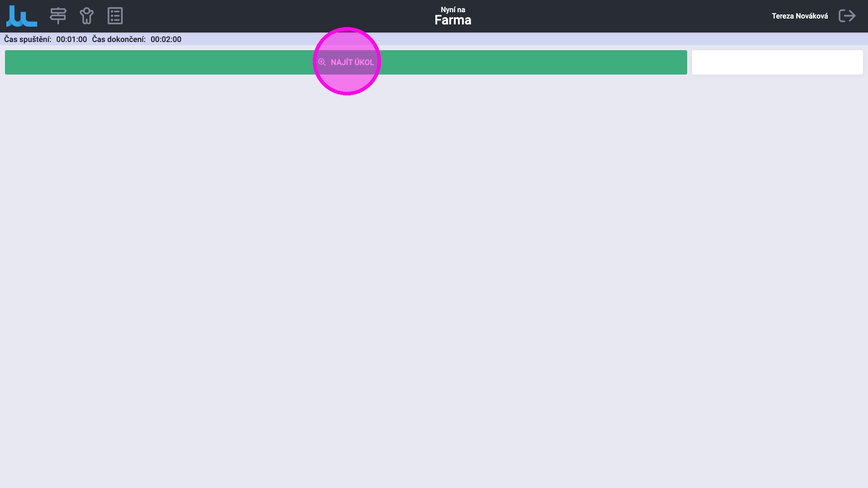
Task: Log out using the exit arrow icon
Action: coord(847,16)
